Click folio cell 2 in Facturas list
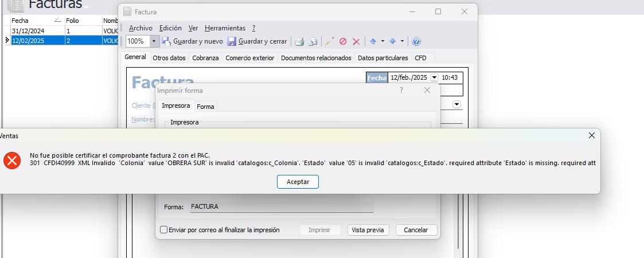The height and width of the screenshot is (258, 644). 83,41
